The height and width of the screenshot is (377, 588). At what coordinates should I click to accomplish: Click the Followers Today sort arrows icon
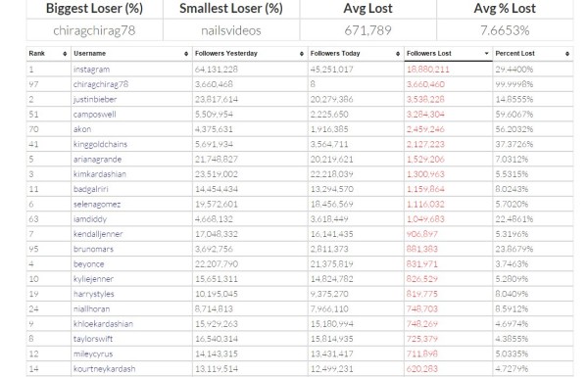(x=398, y=54)
